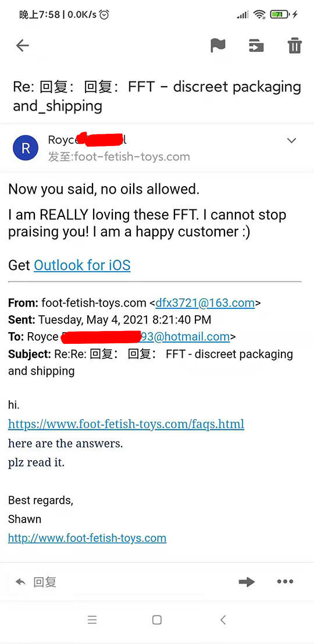The width and height of the screenshot is (314, 644).
Task: Open Android recent apps menu button
Action: [x=92, y=620]
